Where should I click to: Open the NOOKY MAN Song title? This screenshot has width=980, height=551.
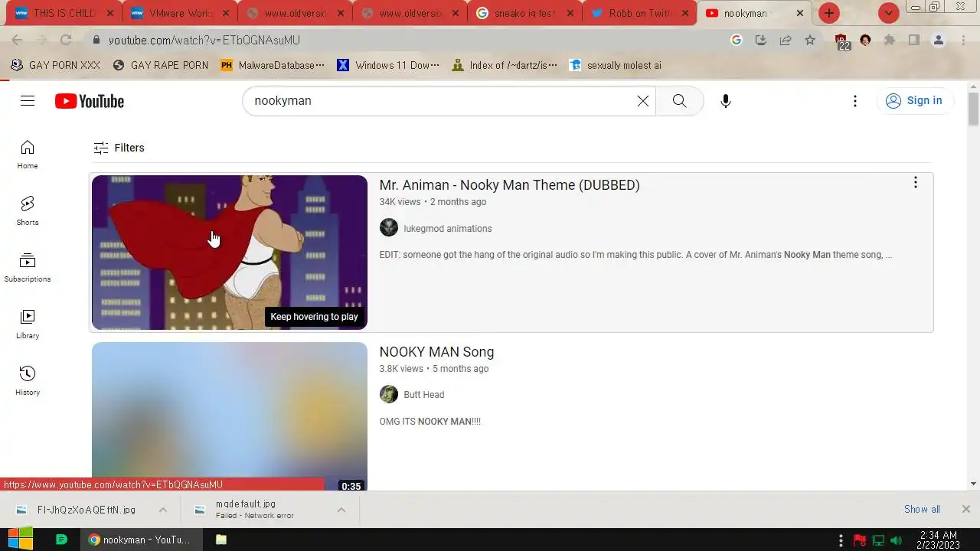click(436, 352)
